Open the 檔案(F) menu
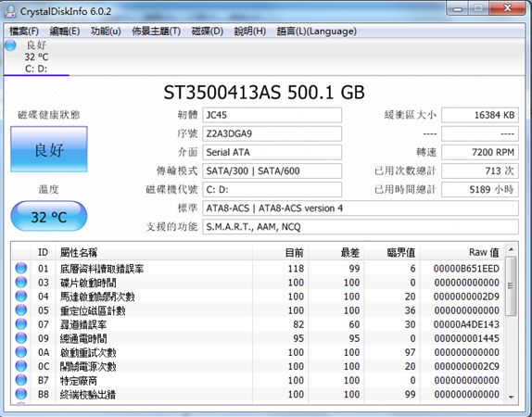 (x=24, y=32)
